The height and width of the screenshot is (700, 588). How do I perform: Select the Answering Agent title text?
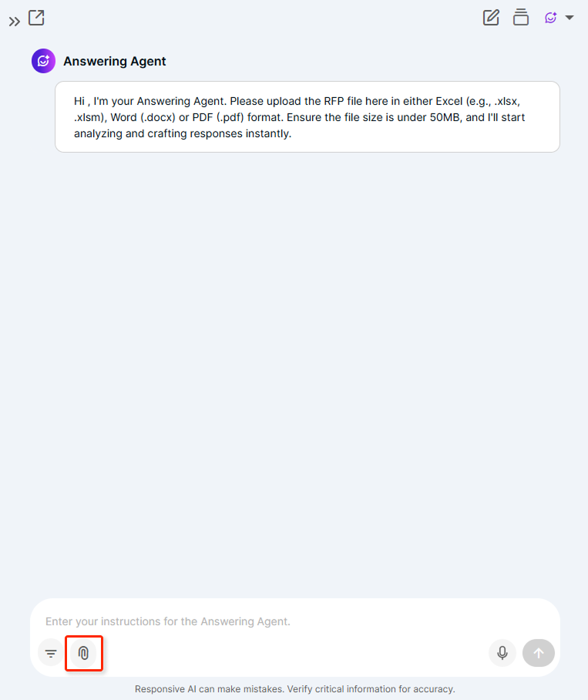(x=115, y=61)
